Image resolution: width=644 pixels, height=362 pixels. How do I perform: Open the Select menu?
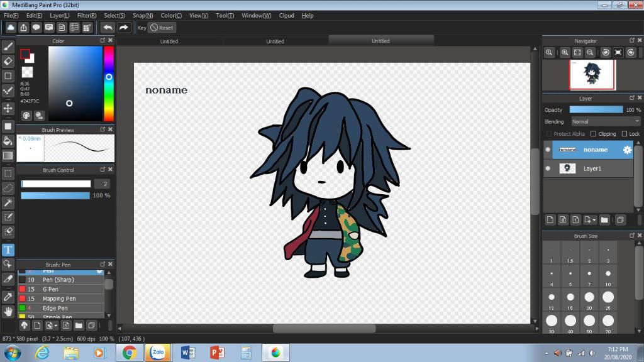[x=114, y=16]
